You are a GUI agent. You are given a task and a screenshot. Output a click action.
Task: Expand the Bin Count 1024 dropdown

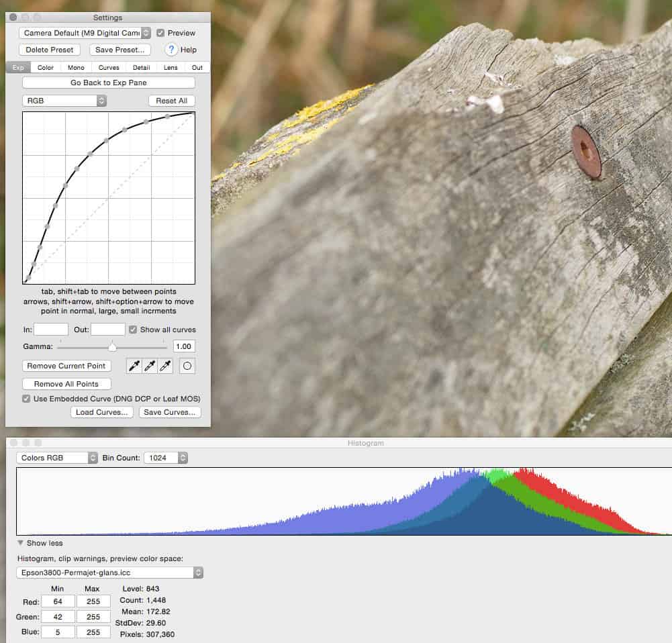[166, 458]
